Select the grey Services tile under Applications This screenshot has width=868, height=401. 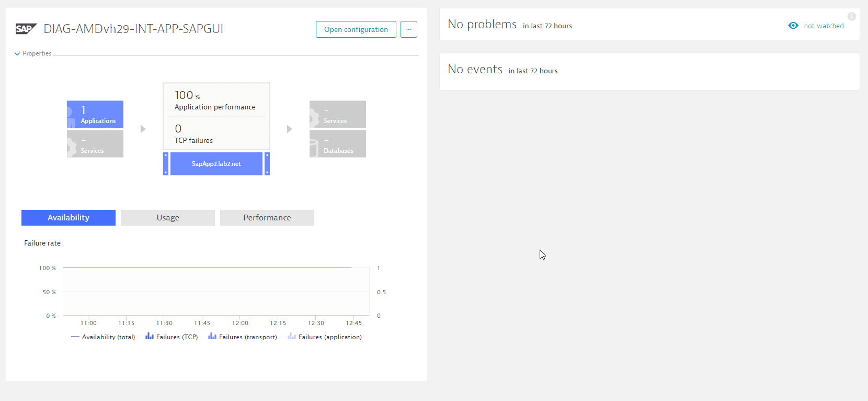(x=95, y=144)
